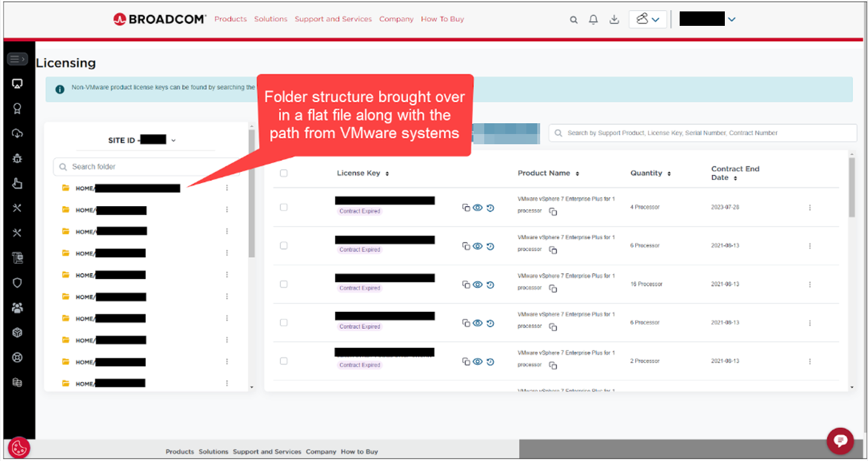This screenshot has width=868, height=461.
Task: Open kebab menu for 2 Processor row
Action: (810, 361)
